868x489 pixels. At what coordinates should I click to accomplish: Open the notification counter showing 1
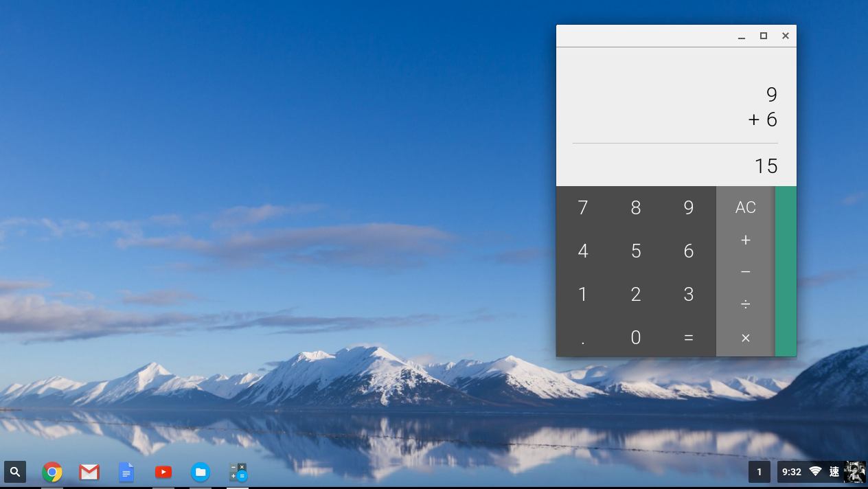point(759,472)
